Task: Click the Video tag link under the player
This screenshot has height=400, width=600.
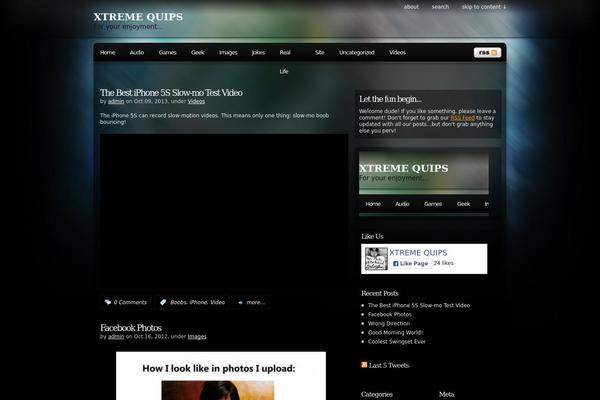Action: [217, 302]
